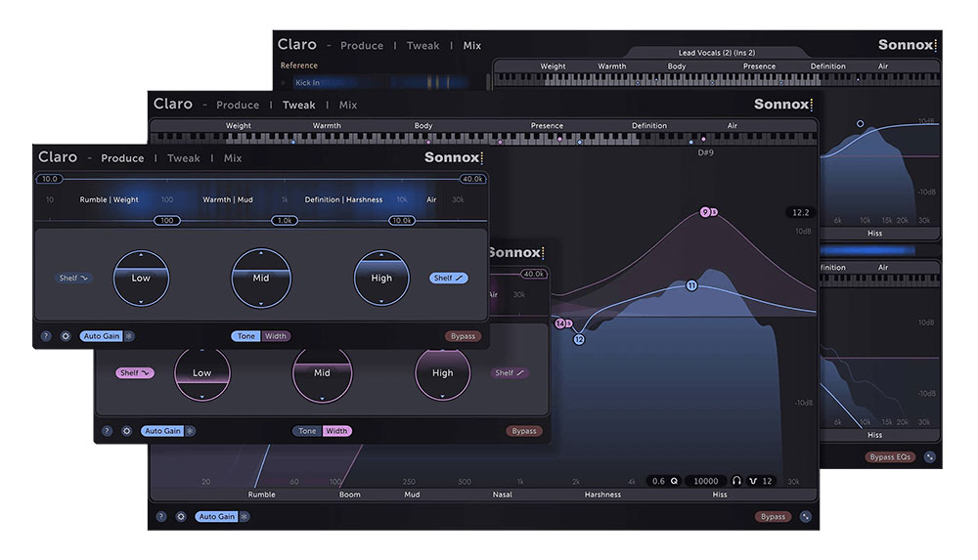This screenshot has height=560, width=978.
Task: Select Produce in the Mix window header
Action: 362,46
